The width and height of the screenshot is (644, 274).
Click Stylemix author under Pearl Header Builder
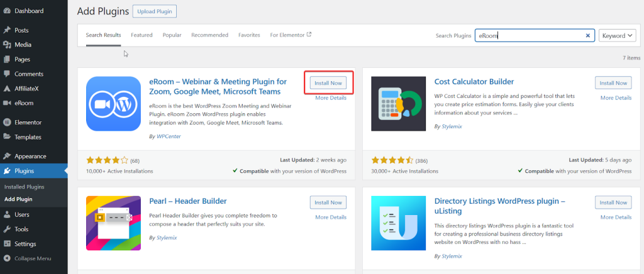167,238
